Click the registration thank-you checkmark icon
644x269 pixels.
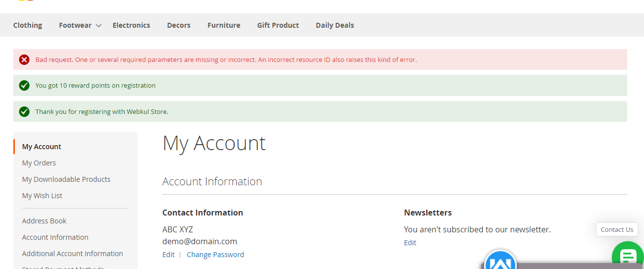pos(24,112)
